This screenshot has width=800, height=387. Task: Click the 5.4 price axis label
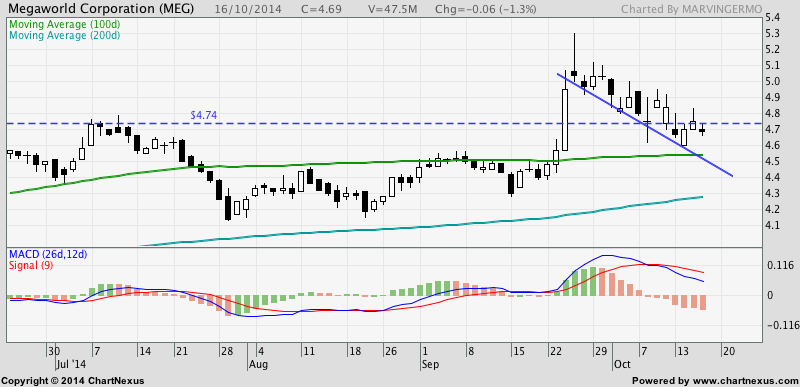[x=772, y=17]
